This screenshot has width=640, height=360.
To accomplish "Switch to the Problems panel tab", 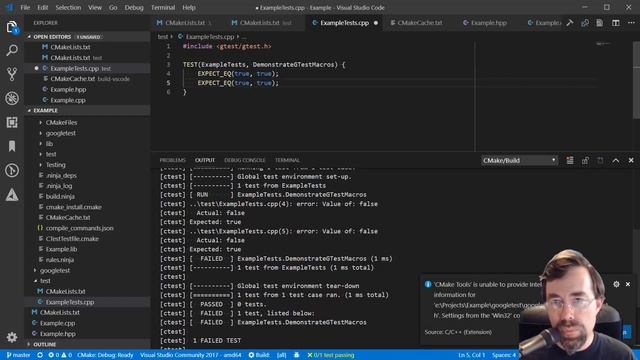I will pos(172,160).
